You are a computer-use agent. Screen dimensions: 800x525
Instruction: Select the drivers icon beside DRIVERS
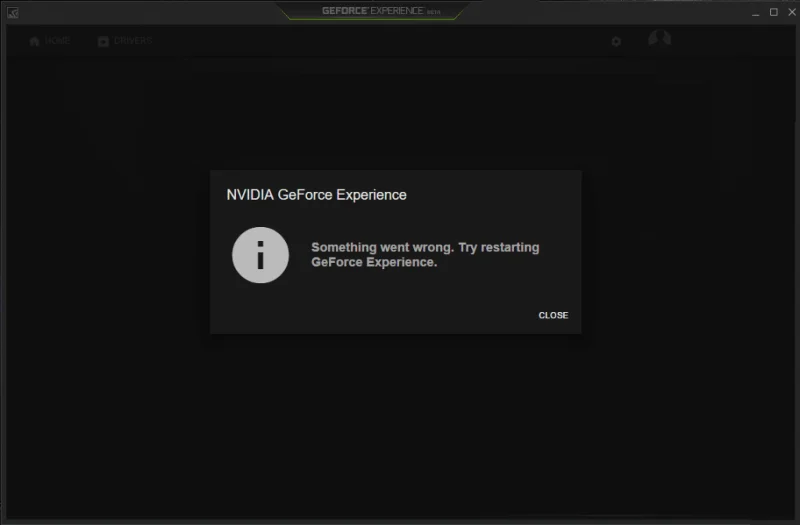pos(103,41)
